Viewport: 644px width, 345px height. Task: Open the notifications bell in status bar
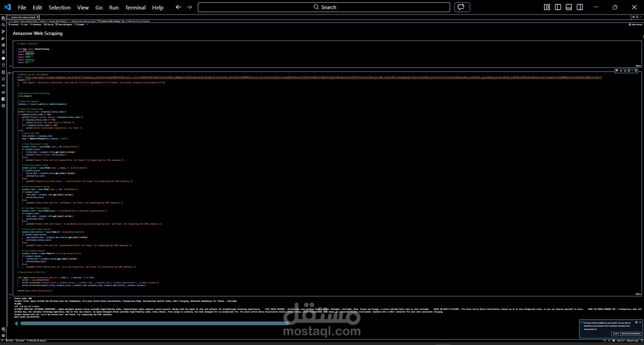pyautogui.click(x=642, y=341)
